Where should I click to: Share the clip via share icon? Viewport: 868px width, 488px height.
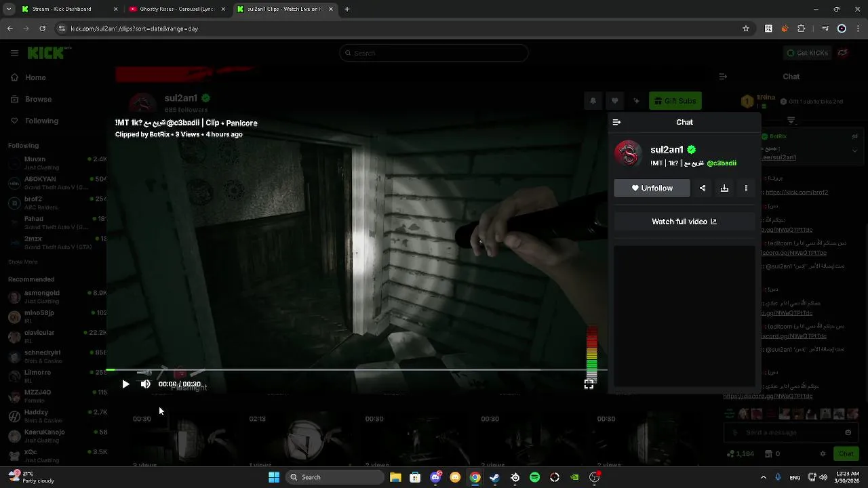703,188
